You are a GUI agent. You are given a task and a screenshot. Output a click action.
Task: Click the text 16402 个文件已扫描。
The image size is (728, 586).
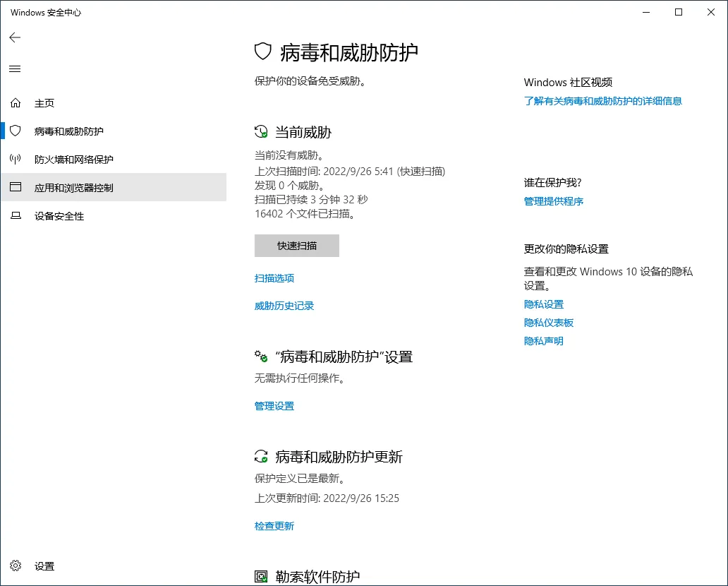click(x=305, y=214)
